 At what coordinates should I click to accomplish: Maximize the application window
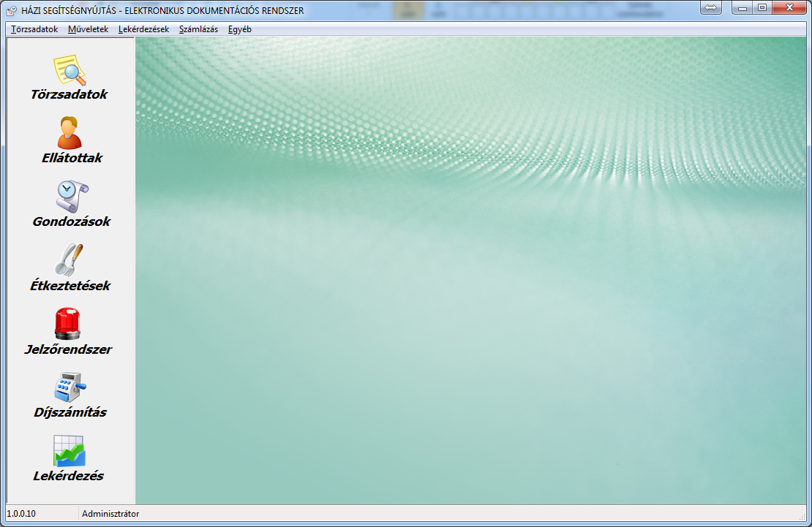[x=762, y=7]
